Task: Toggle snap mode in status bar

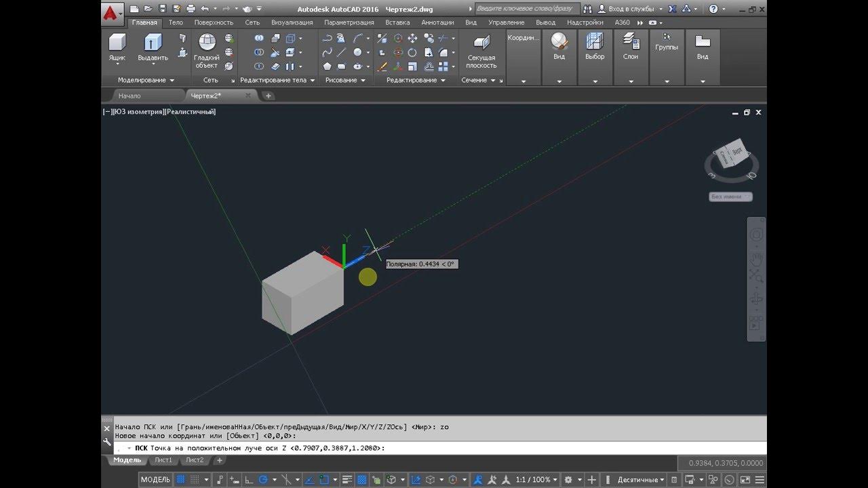Action: point(195,480)
